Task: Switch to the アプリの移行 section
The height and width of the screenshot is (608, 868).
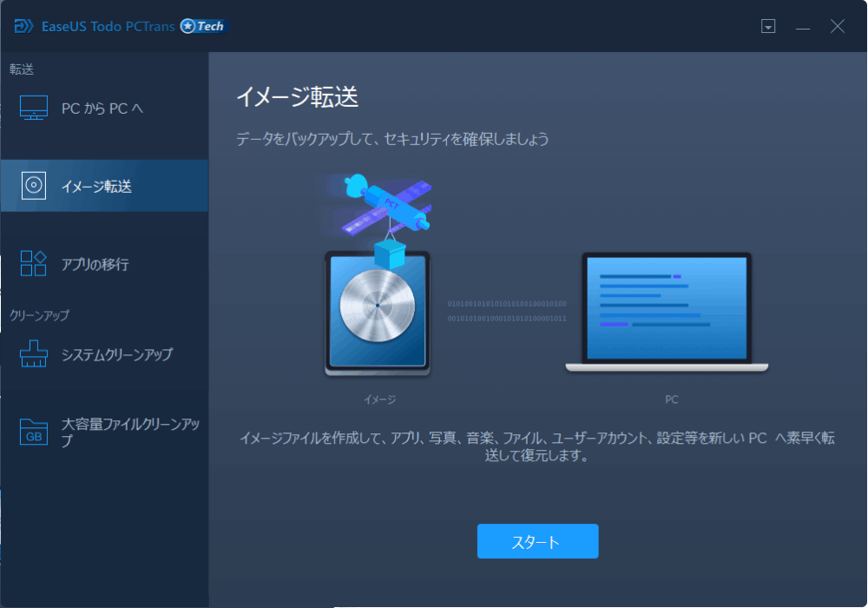Action: pos(104,264)
